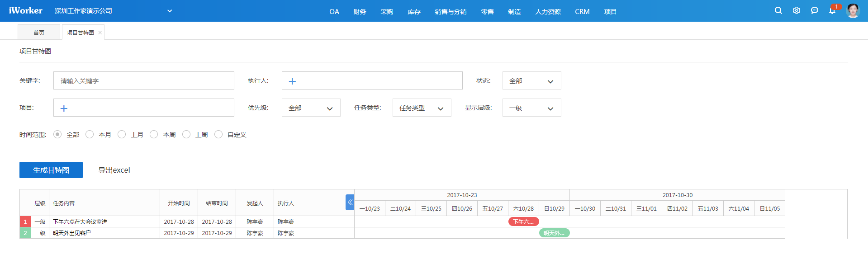Click the user avatar picture

coord(853,10)
